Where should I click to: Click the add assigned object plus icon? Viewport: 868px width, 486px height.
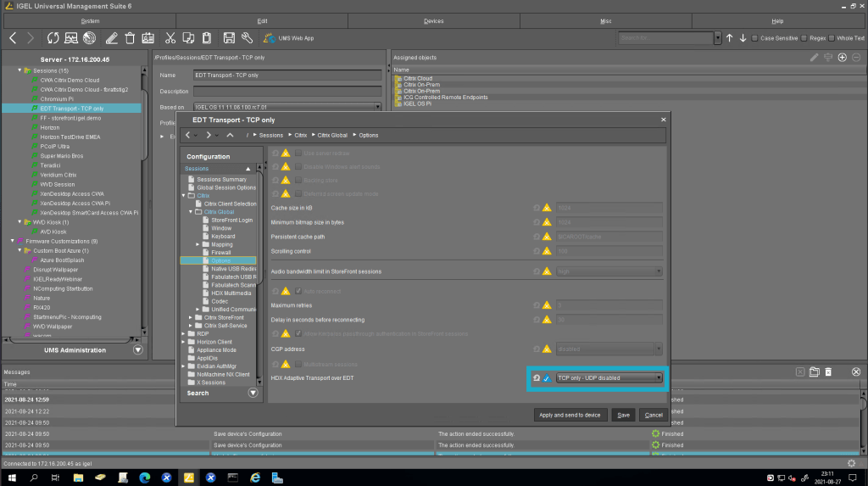click(842, 58)
